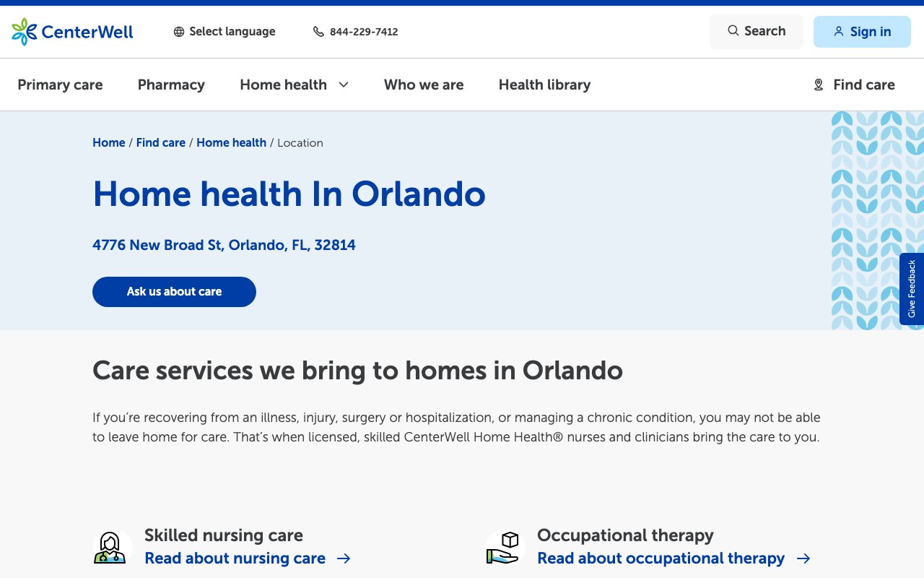
Task: Click the Home health In Orlando heading
Action: (x=289, y=194)
